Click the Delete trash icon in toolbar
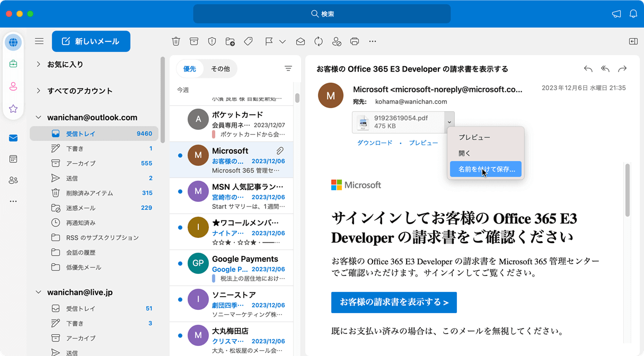The height and width of the screenshot is (356, 644). coord(176,41)
